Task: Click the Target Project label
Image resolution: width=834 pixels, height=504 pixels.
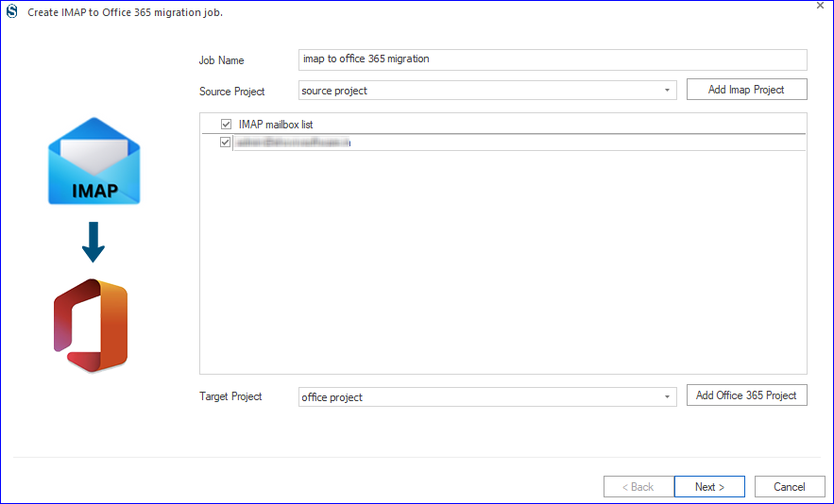Action: point(230,396)
